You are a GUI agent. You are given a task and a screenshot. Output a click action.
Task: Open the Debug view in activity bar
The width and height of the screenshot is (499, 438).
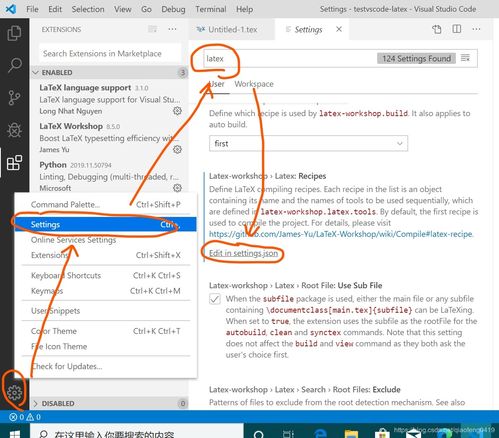(14, 130)
